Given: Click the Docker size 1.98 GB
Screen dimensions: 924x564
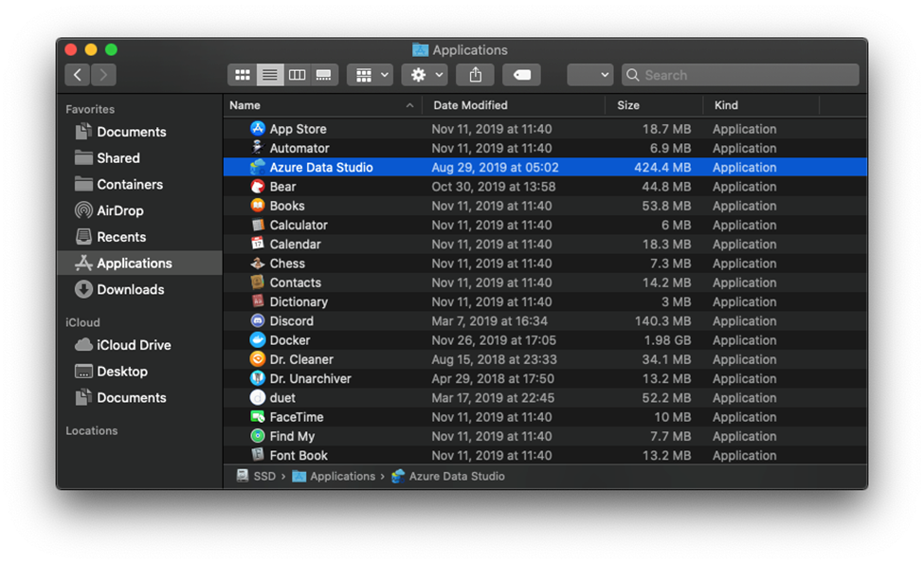Looking at the screenshot, I should [x=667, y=340].
